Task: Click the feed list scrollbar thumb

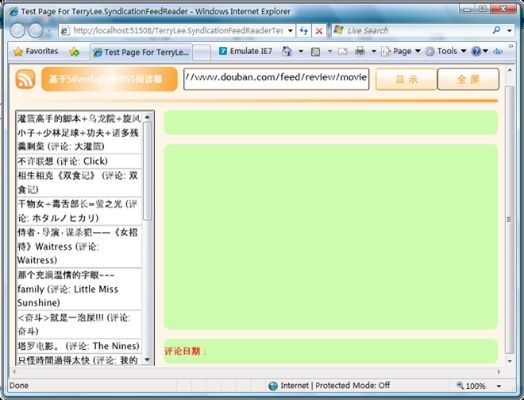Action: coord(147,171)
